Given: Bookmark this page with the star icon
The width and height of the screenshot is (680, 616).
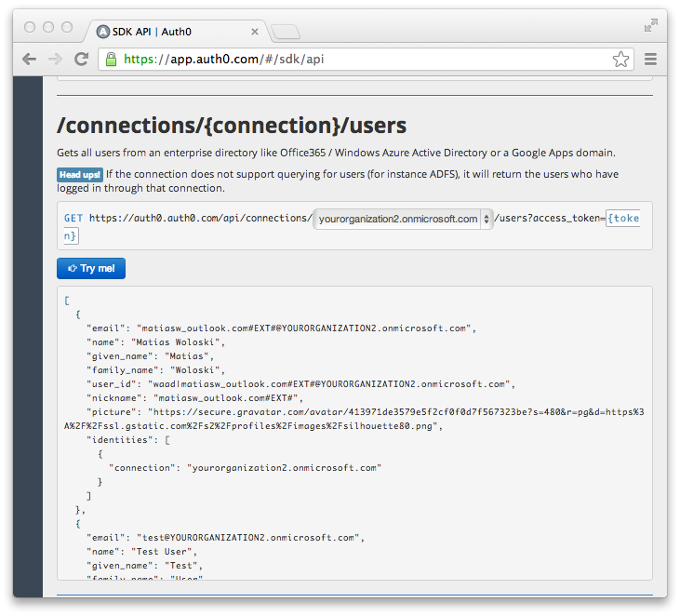Looking at the screenshot, I should 620,59.
